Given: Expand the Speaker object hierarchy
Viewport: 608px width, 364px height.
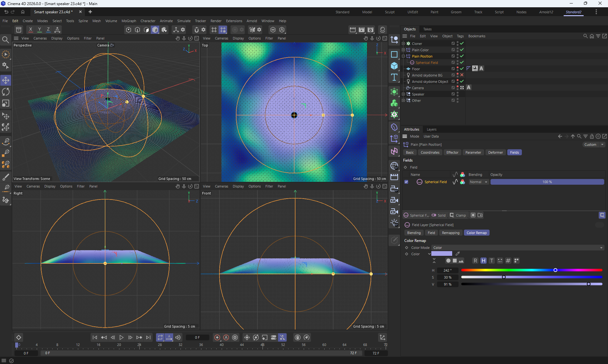Looking at the screenshot, I should [x=403, y=94].
